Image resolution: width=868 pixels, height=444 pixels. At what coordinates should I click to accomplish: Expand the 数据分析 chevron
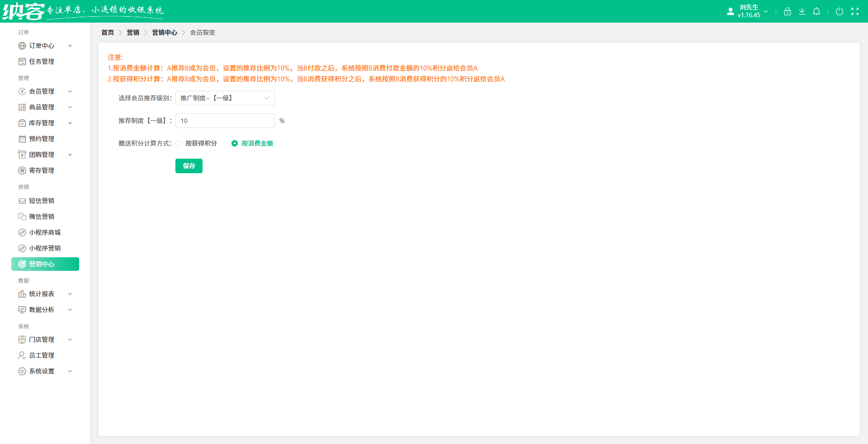tap(70, 310)
